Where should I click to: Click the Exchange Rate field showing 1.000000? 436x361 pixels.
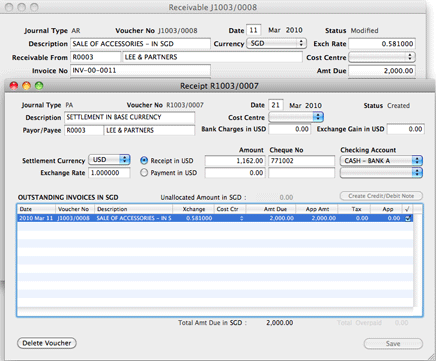(109, 173)
